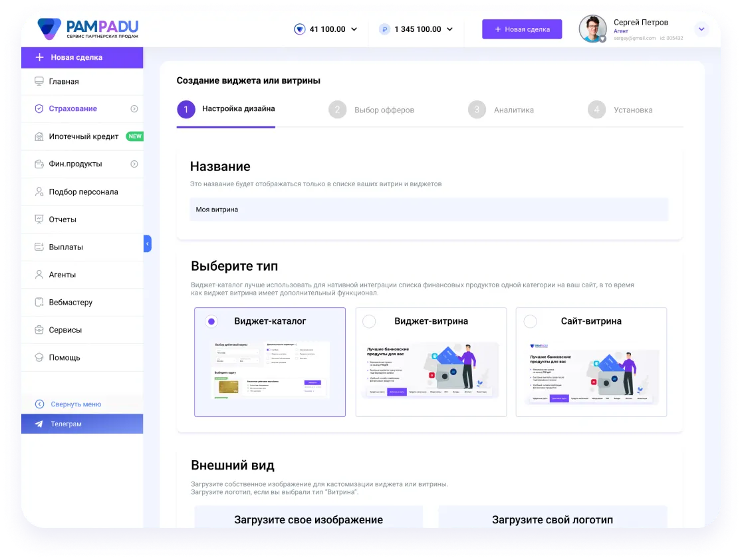The height and width of the screenshot is (560, 742).
Task: Select the Сайт-витрина radio button
Action: tap(530, 321)
